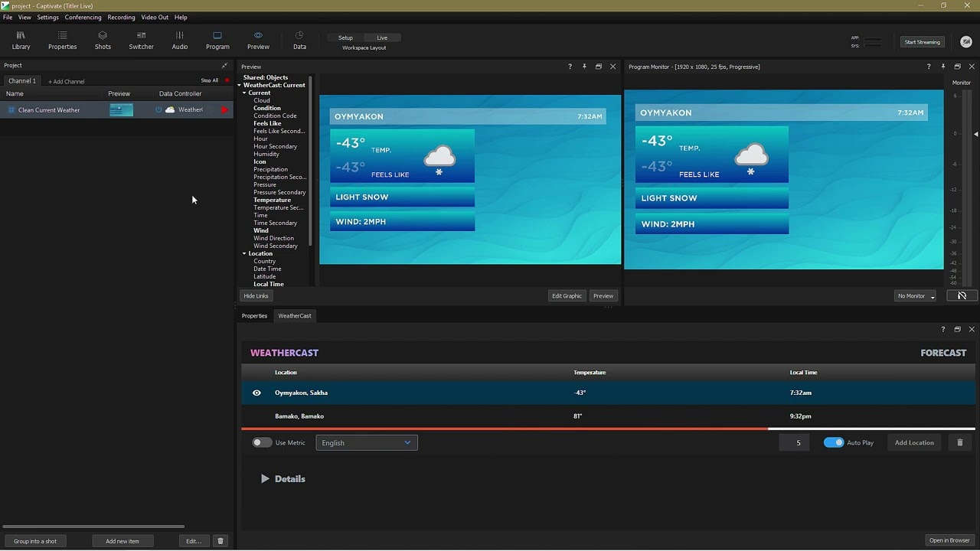The image size is (980, 551).
Task: Click + Add Channel
Action: pos(67,81)
